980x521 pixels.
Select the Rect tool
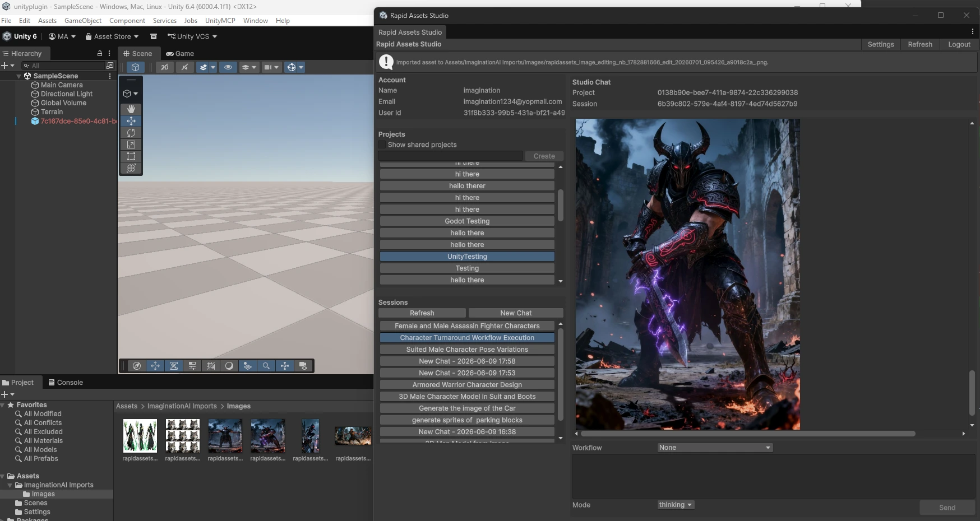click(131, 156)
